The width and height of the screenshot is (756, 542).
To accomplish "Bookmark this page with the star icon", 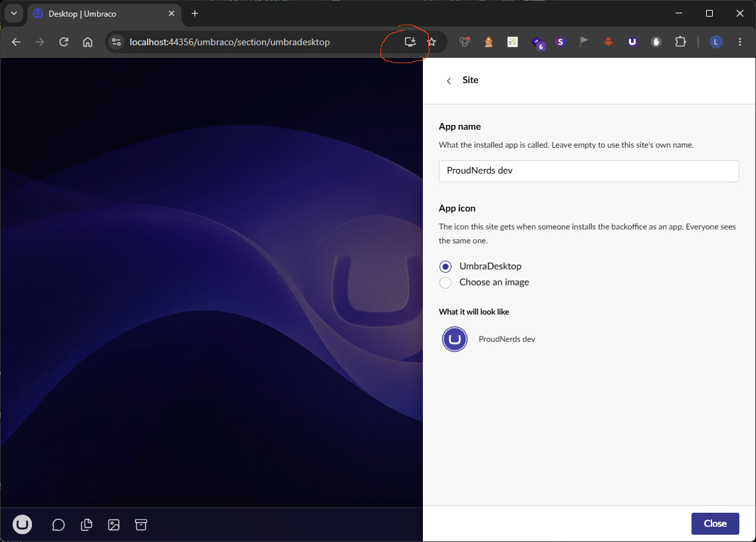I will [x=432, y=42].
